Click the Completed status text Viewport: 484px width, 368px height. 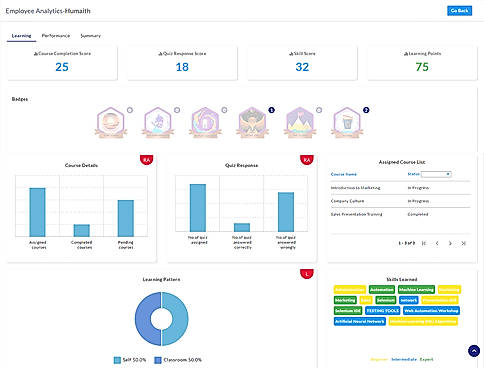418,214
